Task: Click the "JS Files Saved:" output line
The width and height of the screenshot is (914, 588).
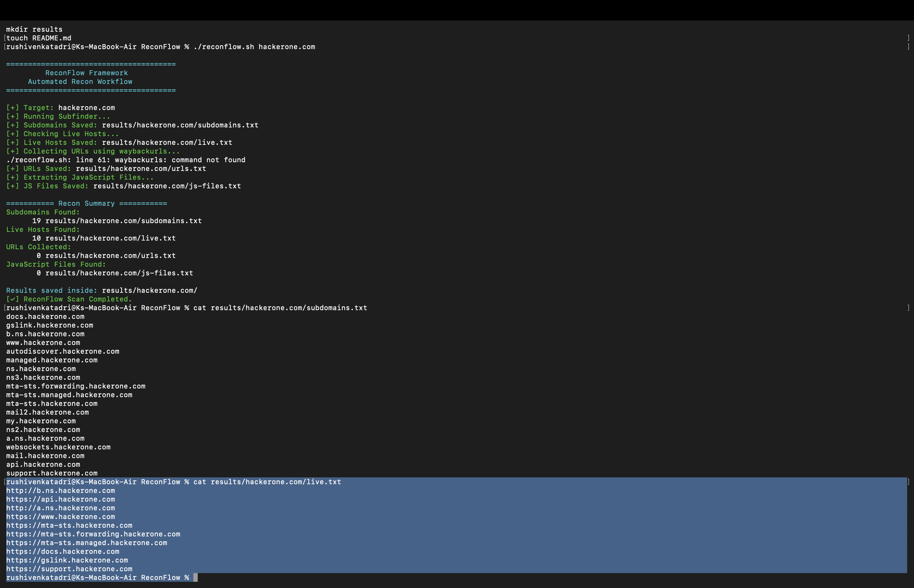Action: click(123, 186)
